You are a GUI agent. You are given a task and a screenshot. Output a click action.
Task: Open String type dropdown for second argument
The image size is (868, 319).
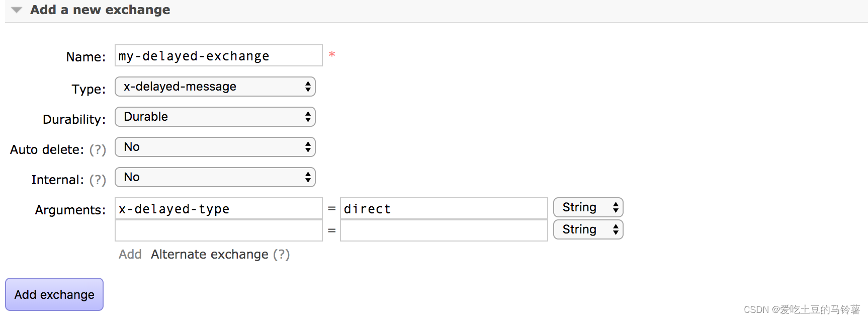tap(588, 229)
